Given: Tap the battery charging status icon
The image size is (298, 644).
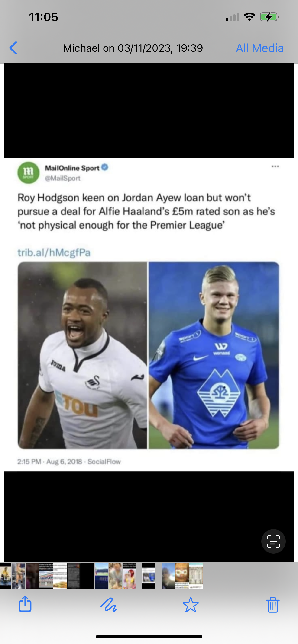Looking at the screenshot, I should coord(269,17).
